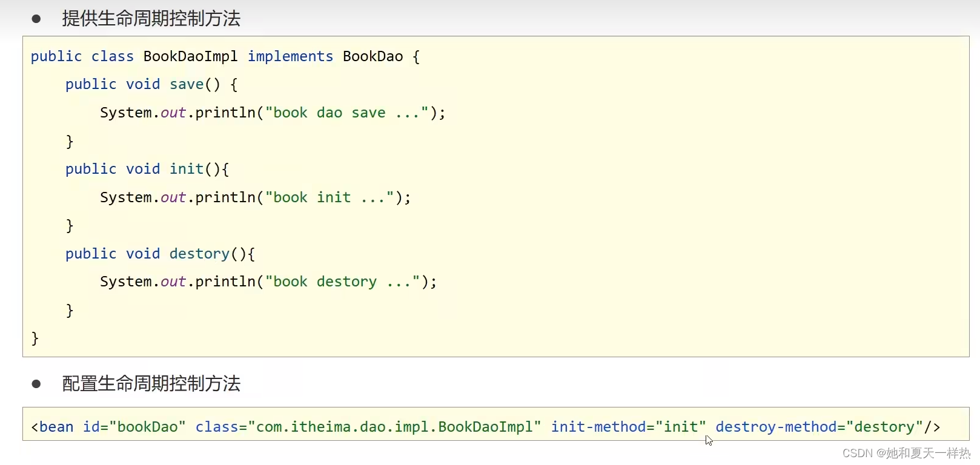Click the class name BookDaoImpl
980x465 pixels.
pos(190,56)
